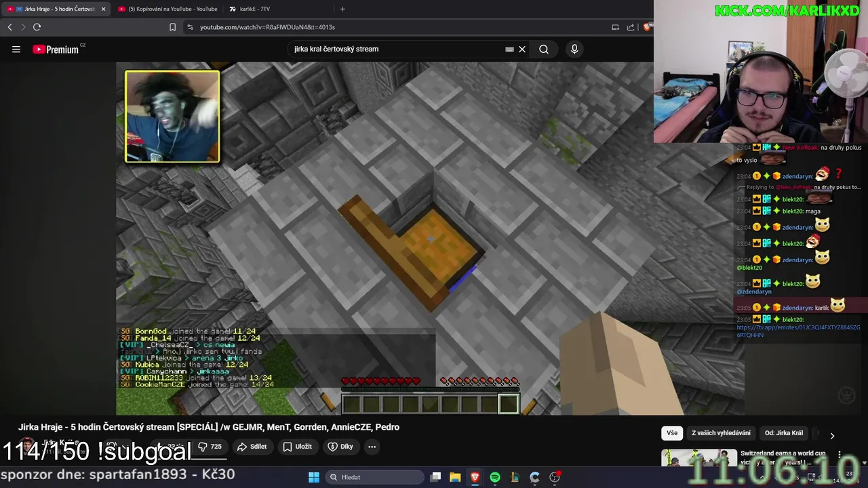The width and height of the screenshot is (868, 488).
Task: Click New_Kofloak username in chat
Action: 800,147
